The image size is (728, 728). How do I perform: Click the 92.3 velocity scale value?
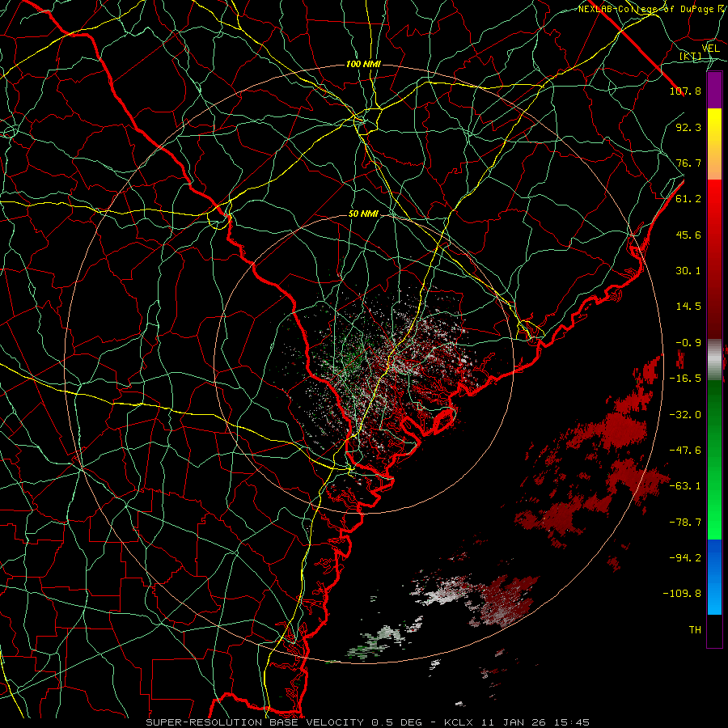pos(688,127)
